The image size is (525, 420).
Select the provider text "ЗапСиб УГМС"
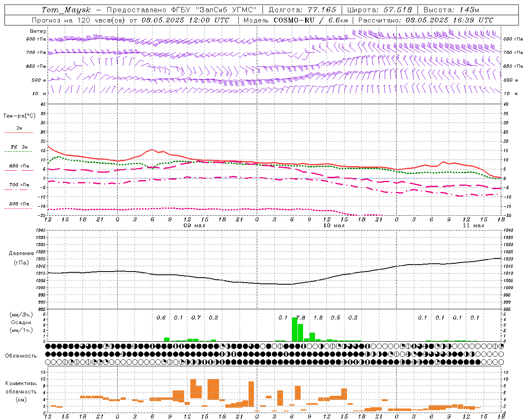tap(226, 10)
